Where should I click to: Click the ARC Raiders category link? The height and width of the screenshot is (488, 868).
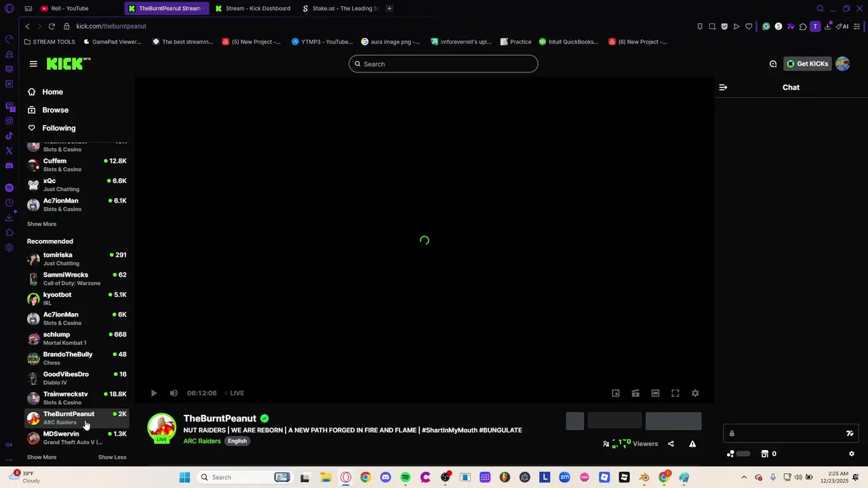pos(202,441)
